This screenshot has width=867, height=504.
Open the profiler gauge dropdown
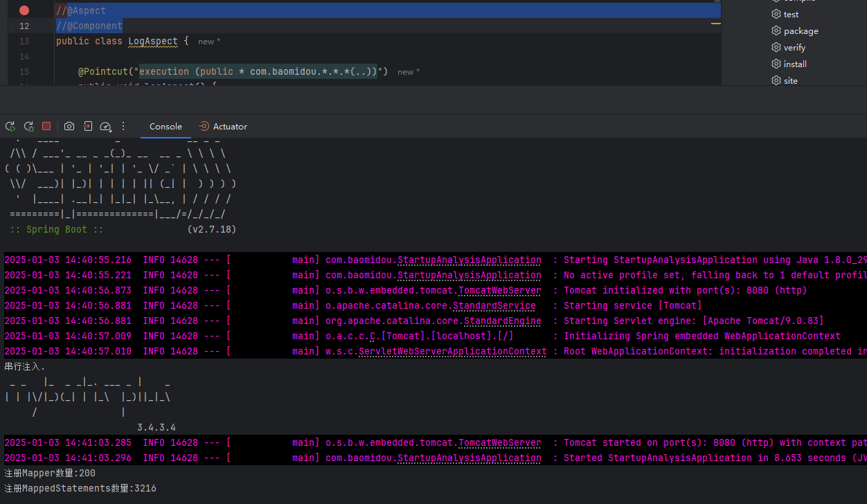coord(105,127)
